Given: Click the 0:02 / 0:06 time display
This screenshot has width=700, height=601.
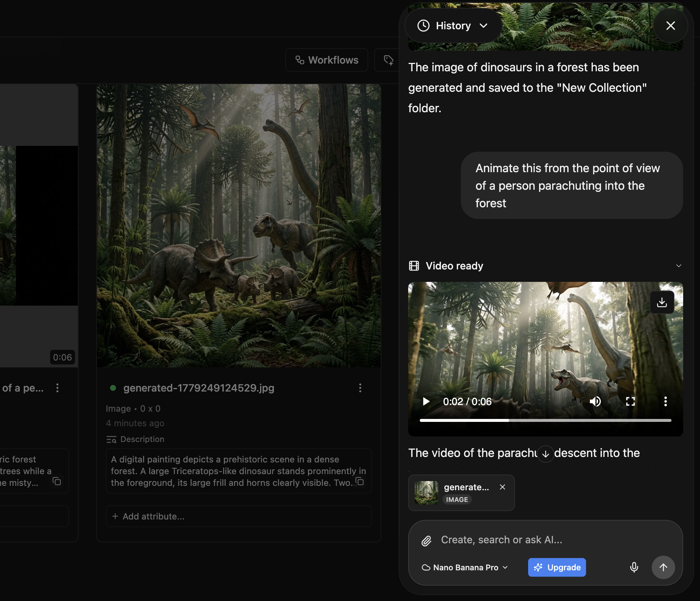Looking at the screenshot, I should (x=467, y=401).
